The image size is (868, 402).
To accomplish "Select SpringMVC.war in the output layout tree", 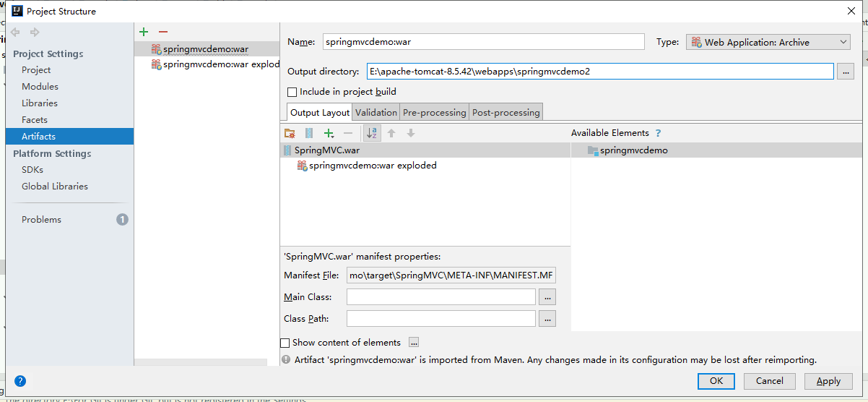I will point(425,150).
